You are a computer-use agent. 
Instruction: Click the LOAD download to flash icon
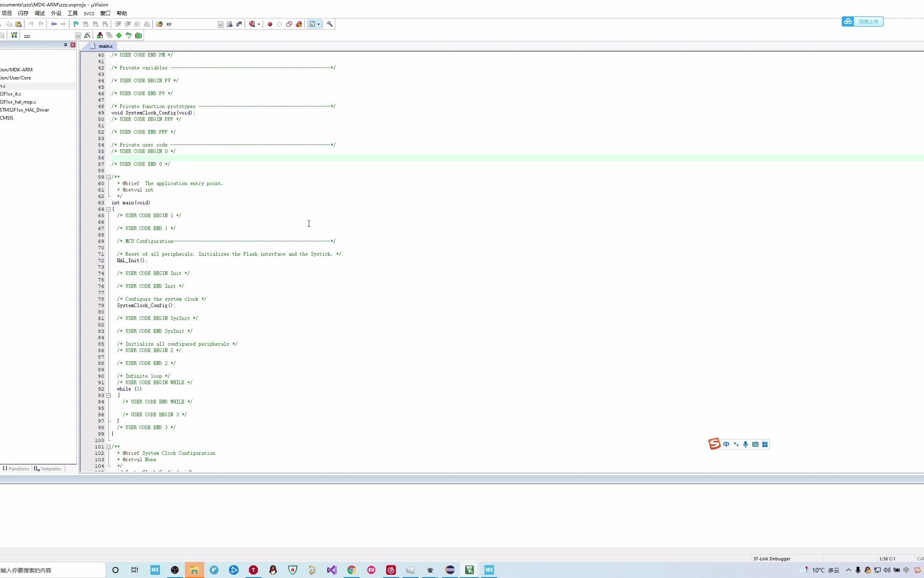pos(14,35)
